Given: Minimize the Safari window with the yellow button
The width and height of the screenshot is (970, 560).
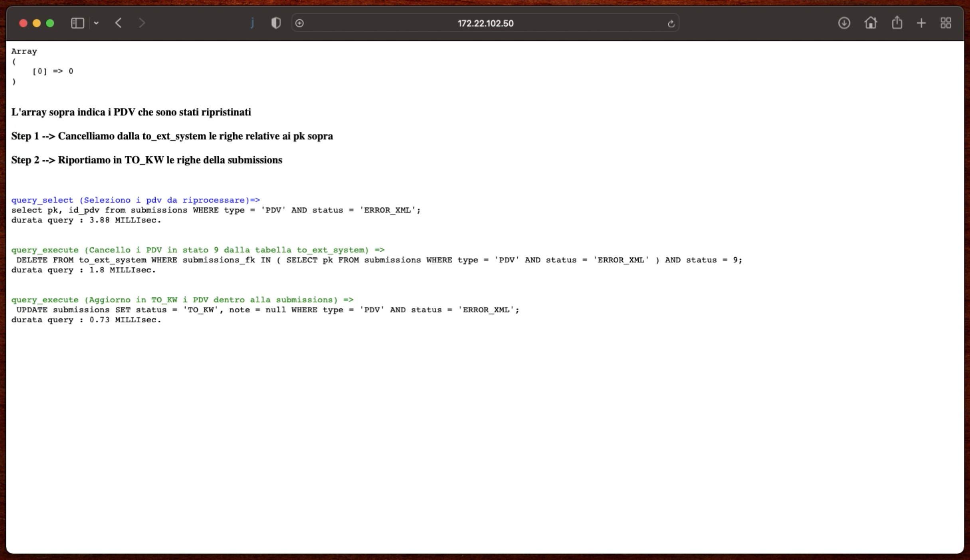Looking at the screenshot, I should click(x=37, y=23).
